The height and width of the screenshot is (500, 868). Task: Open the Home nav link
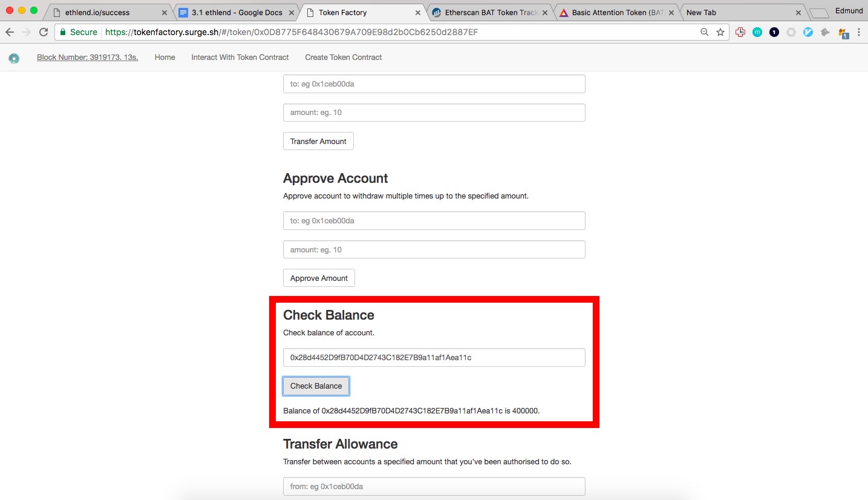165,58
